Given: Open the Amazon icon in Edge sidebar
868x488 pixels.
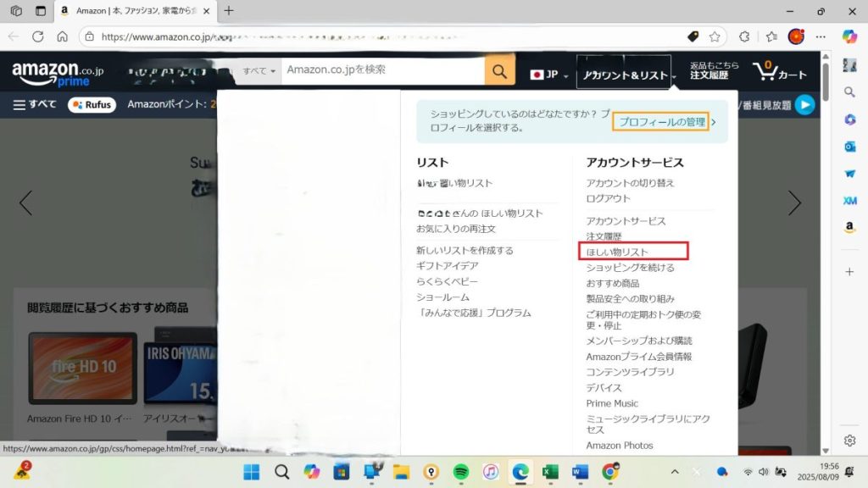Looking at the screenshot, I should pyautogui.click(x=849, y=227).
